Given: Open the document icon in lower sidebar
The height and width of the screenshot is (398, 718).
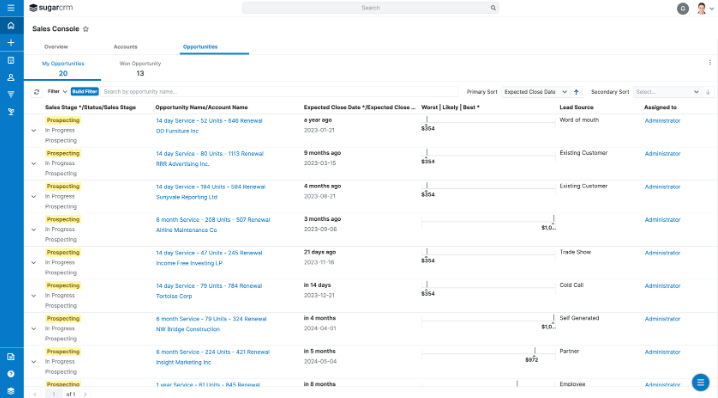Looking at the screenshot, I should 11,357.
